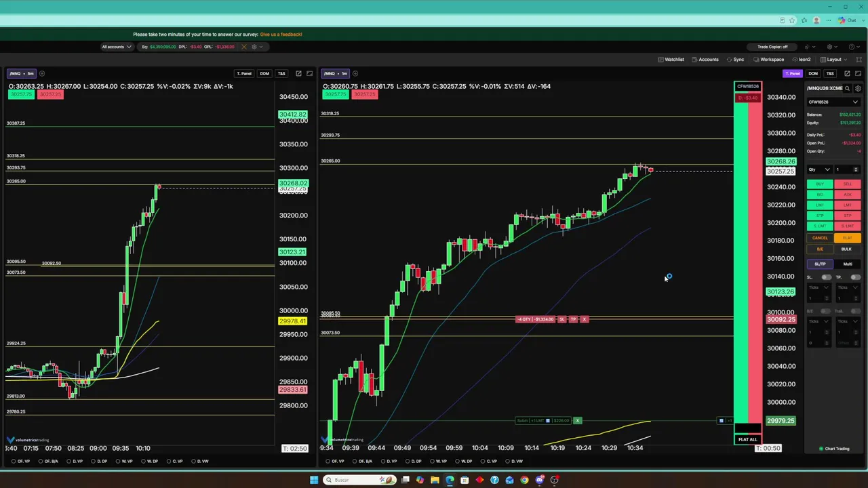Open the Windows Start menu
The width and height of the screenshot is (868, 488).
[x=314, y=480]
